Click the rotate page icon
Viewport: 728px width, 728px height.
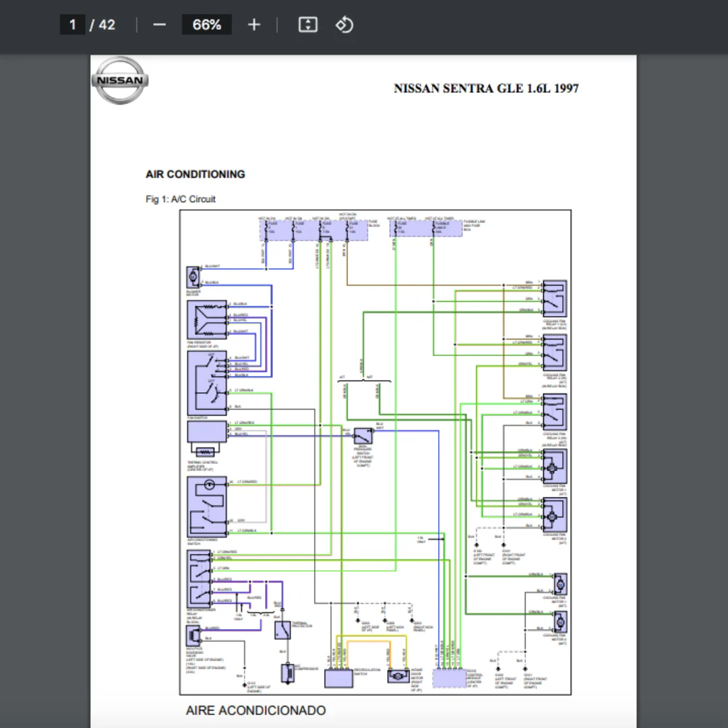344,25
